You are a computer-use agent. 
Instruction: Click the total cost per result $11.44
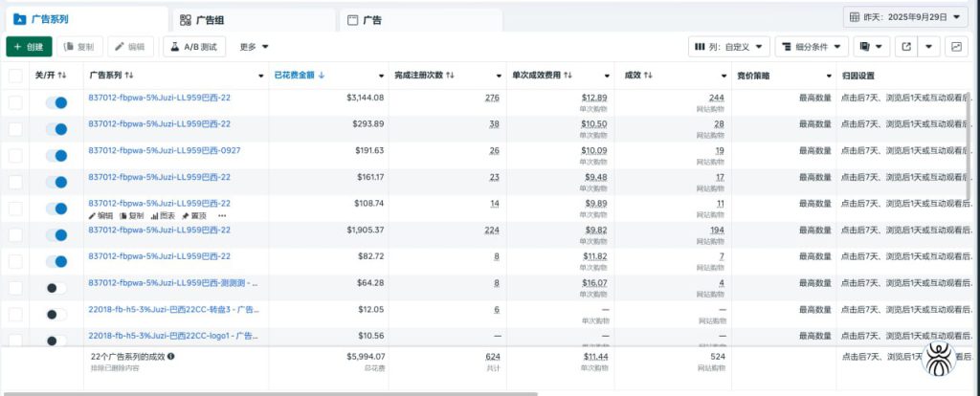[595, 357]
